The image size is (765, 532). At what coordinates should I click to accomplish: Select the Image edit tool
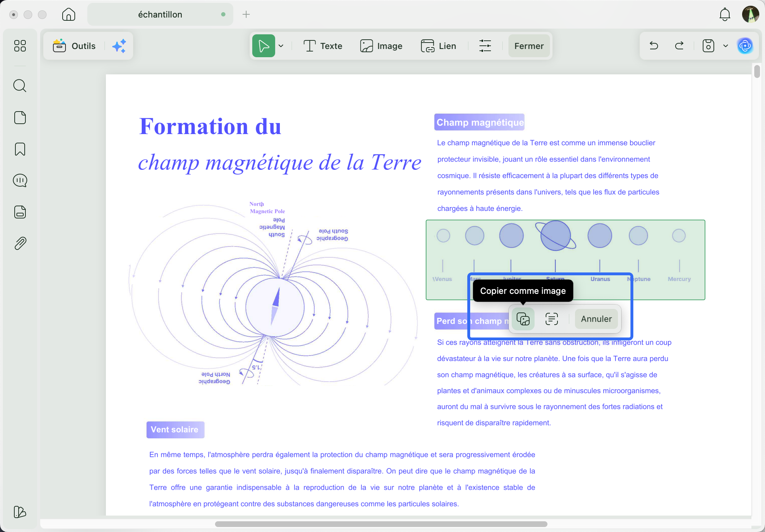click(x=381, y=46)
